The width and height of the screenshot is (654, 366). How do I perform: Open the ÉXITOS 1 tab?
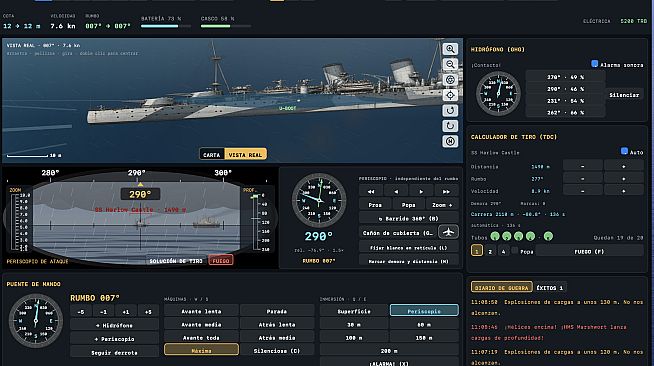pos(550,287)
